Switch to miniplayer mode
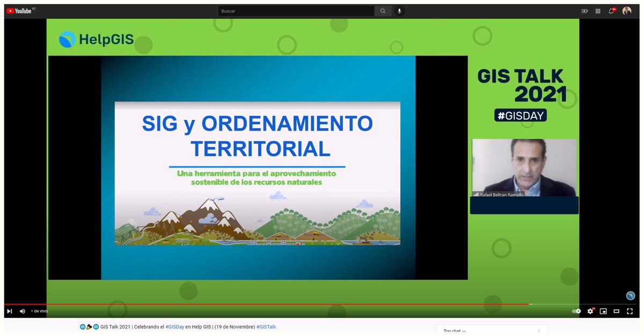The width and height of the screenshot is (644, 336). 603,311
